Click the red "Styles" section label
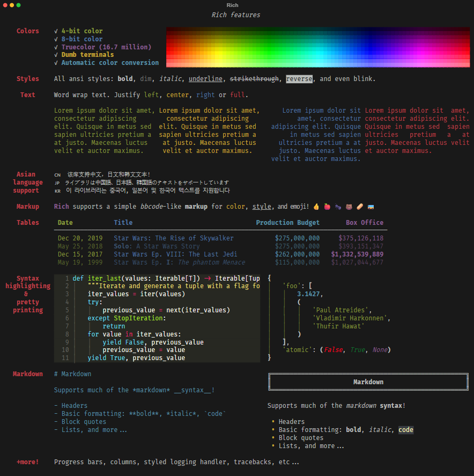 coord(27,79)
